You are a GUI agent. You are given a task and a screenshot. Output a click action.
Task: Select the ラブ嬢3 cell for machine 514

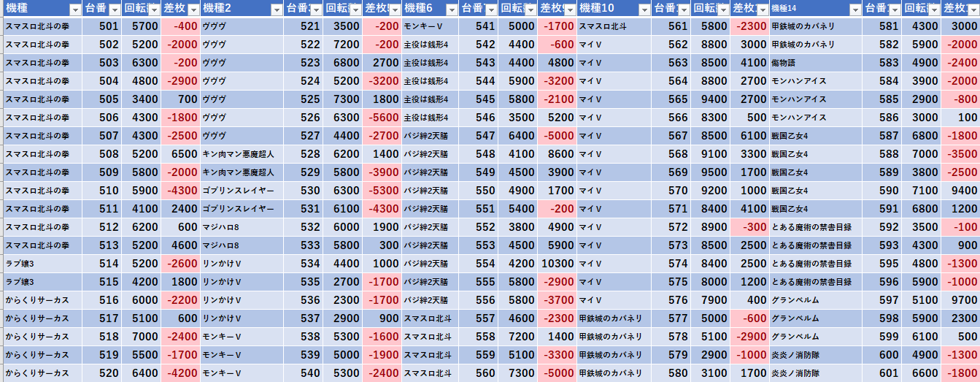[42, 263]
